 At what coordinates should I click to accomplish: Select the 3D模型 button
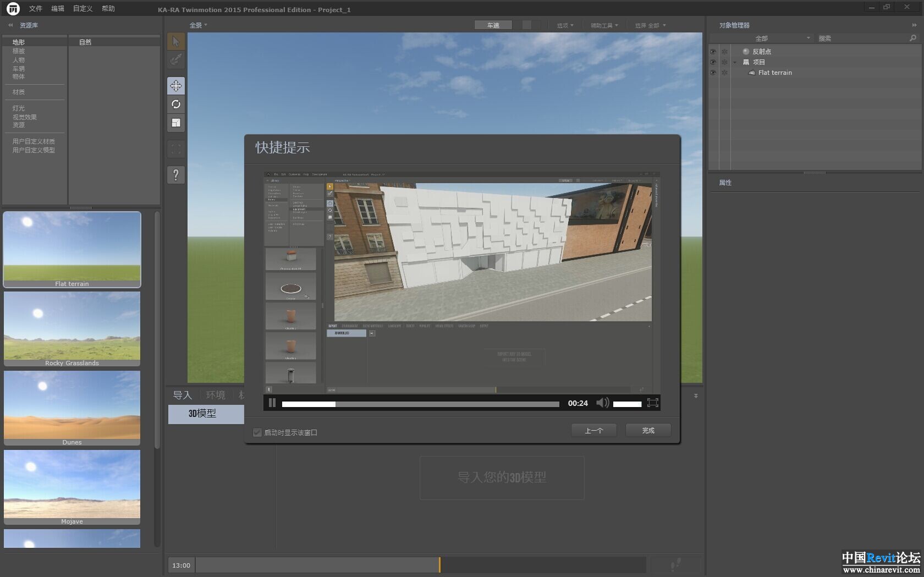tap(206, 414)
